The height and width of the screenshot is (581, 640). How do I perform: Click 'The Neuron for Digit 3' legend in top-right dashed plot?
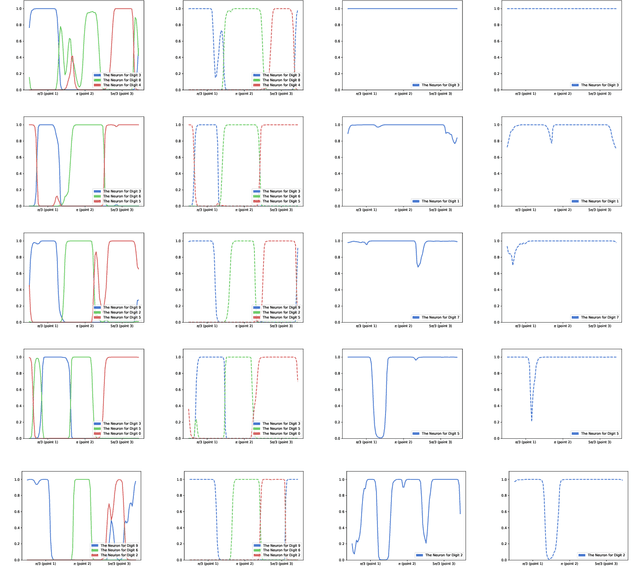600,85
